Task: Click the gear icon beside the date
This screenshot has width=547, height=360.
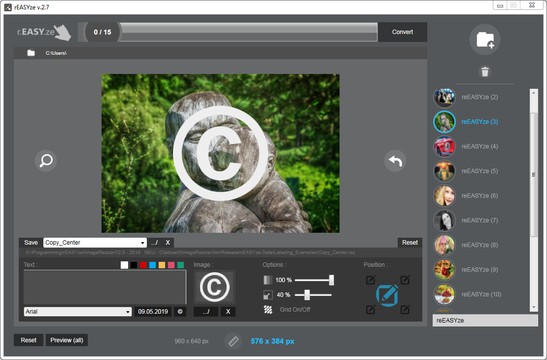Action: (180, 312)
